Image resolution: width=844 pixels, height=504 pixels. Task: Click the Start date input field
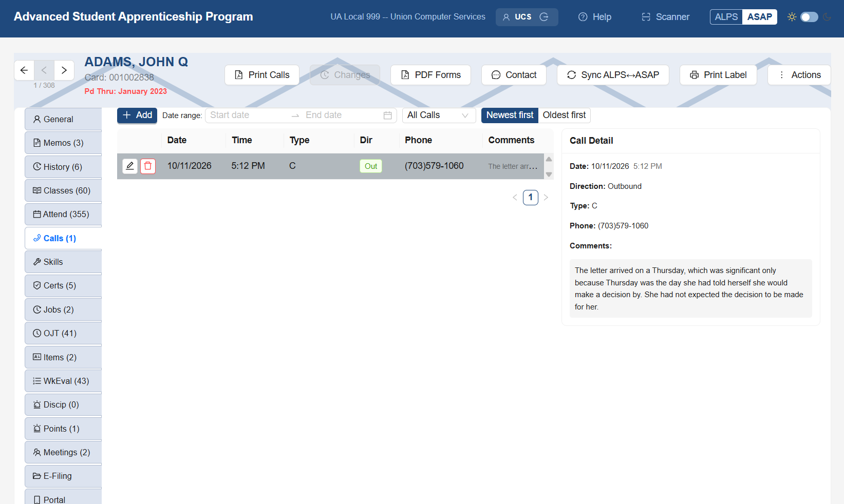click(247, 115)
